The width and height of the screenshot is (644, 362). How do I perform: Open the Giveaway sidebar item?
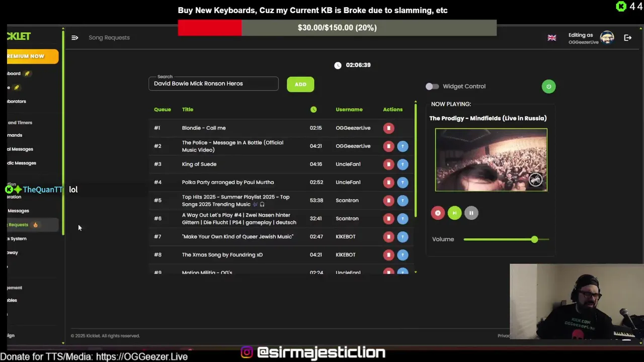point(13,253)
